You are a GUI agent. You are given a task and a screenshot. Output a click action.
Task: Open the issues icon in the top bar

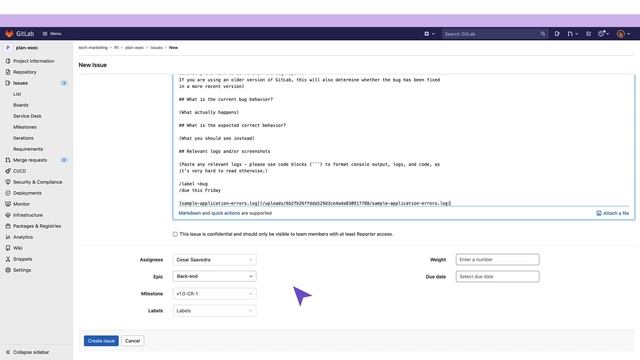pyautogui.click(x=557, y=34)
